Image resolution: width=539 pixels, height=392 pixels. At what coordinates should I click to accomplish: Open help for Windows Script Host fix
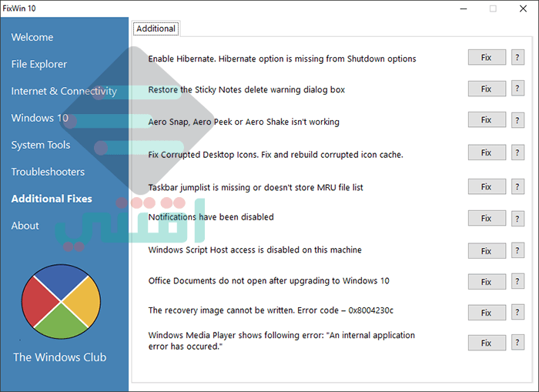[x=517, y=250]
